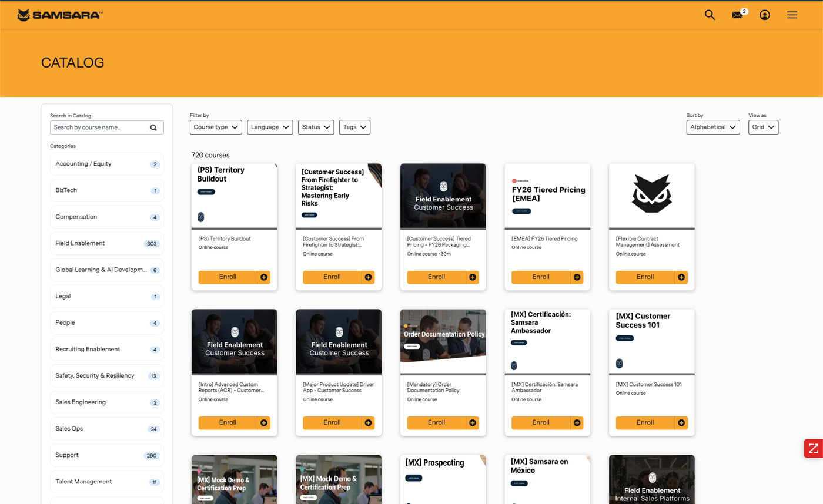Select the Support category
Screen dimensions: 823x504
tap(107, 455)
